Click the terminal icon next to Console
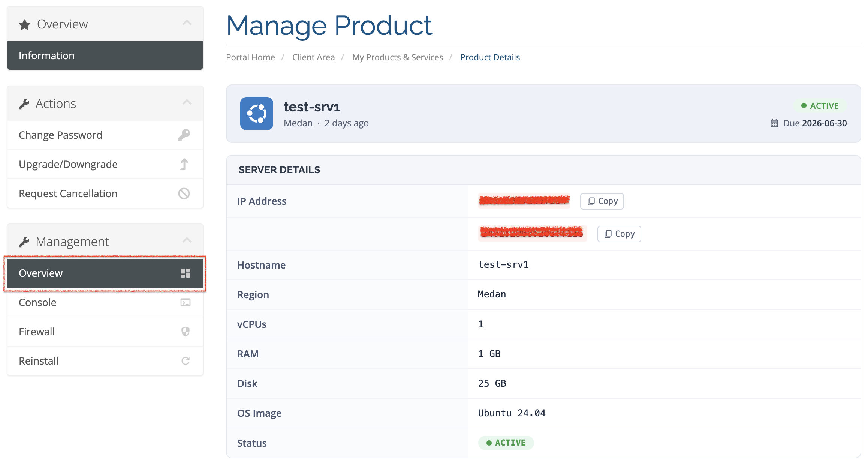 click(x=186, y=302)
